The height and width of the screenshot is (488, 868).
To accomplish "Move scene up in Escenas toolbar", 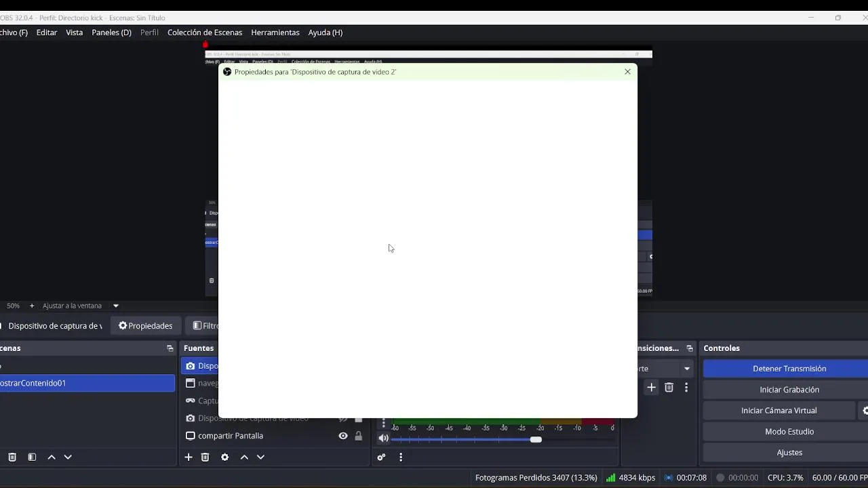I will [x=52, y=457].
